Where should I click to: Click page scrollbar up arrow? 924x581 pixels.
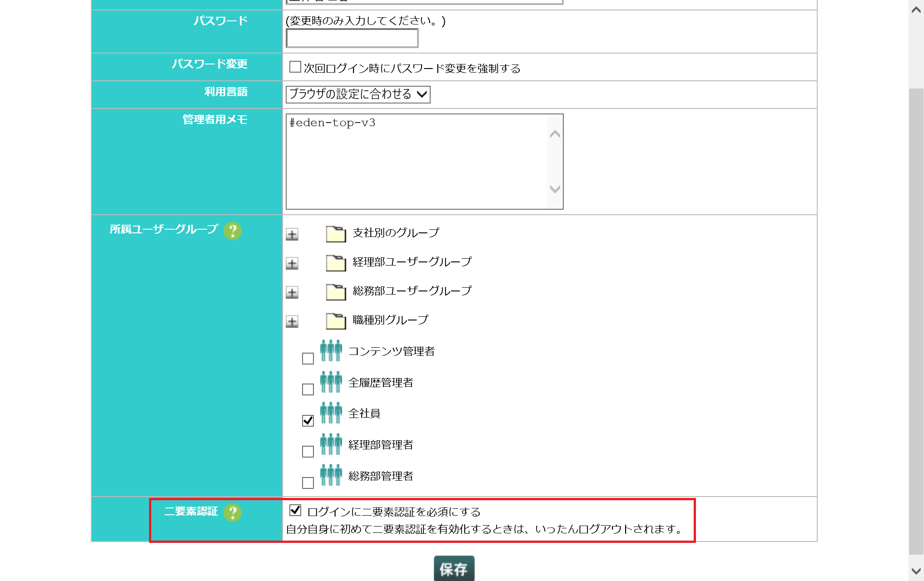click(916, 10)
